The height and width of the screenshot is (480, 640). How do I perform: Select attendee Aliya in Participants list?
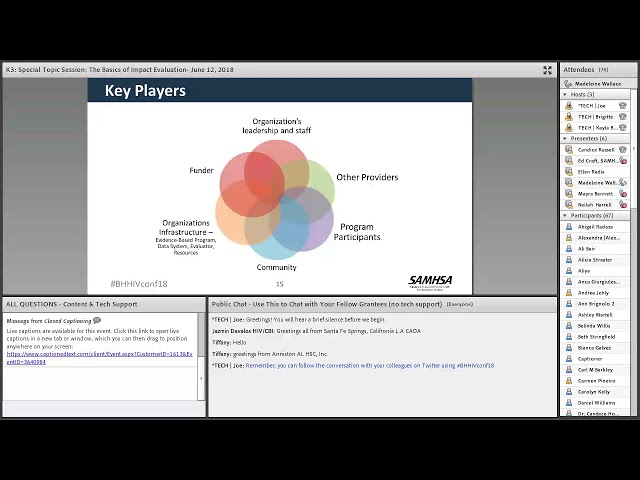tap(595, 271)
